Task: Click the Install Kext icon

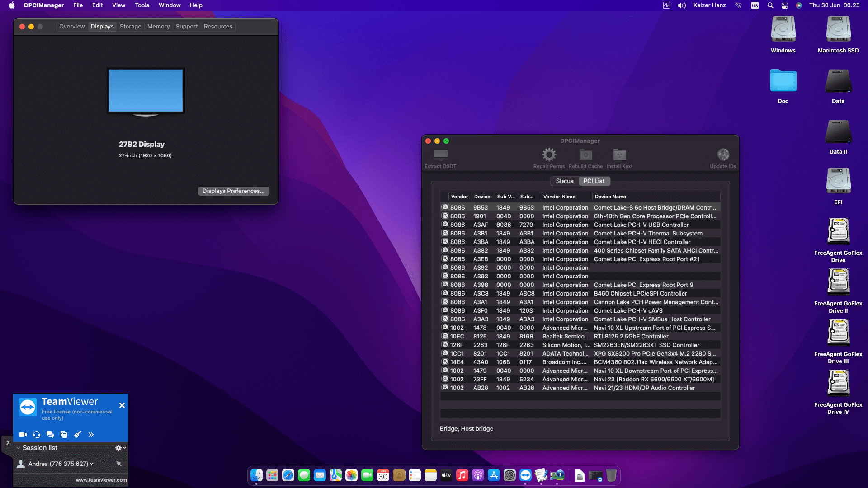Action: coord(619,155)
